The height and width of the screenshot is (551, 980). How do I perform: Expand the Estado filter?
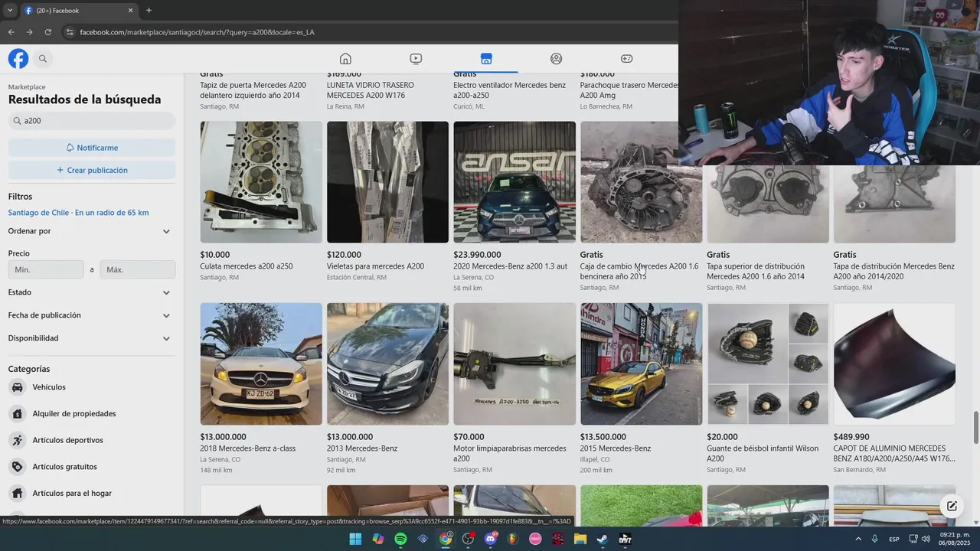pyautogui.click(x=91, y=292)
